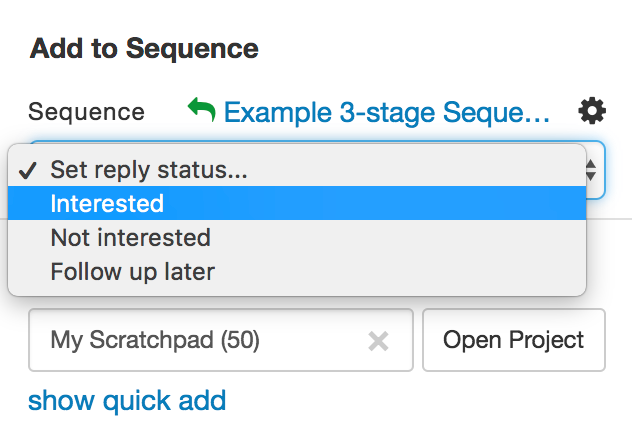Click up arrow of reply status selector
Screen dimensions: 632x434
591,163
